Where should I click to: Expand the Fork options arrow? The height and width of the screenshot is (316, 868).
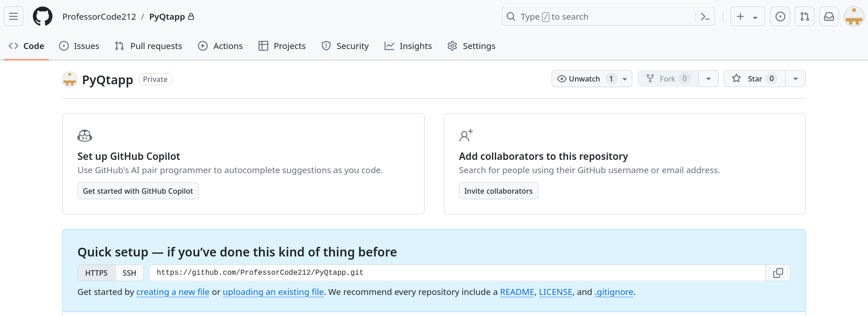tap(708, 79)
